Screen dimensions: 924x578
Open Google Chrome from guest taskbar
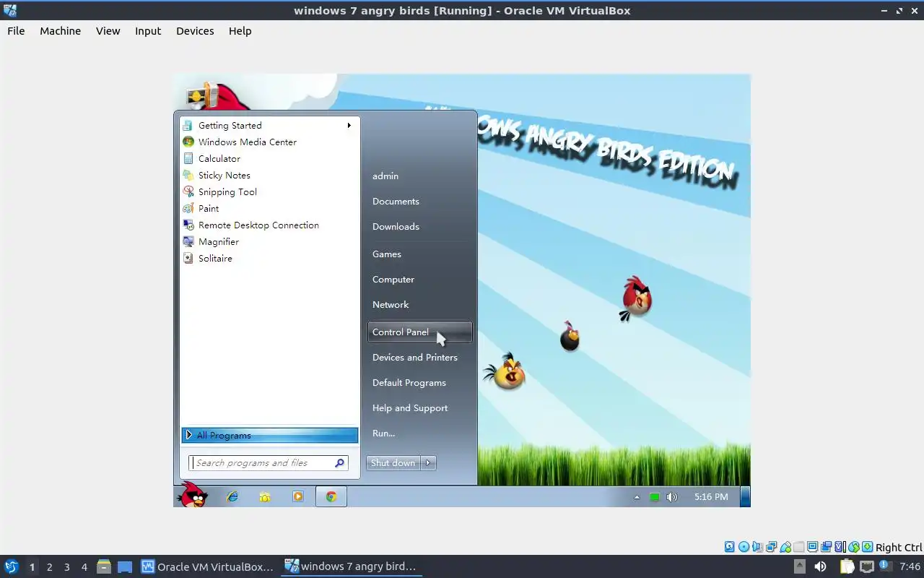coord(331,496)
